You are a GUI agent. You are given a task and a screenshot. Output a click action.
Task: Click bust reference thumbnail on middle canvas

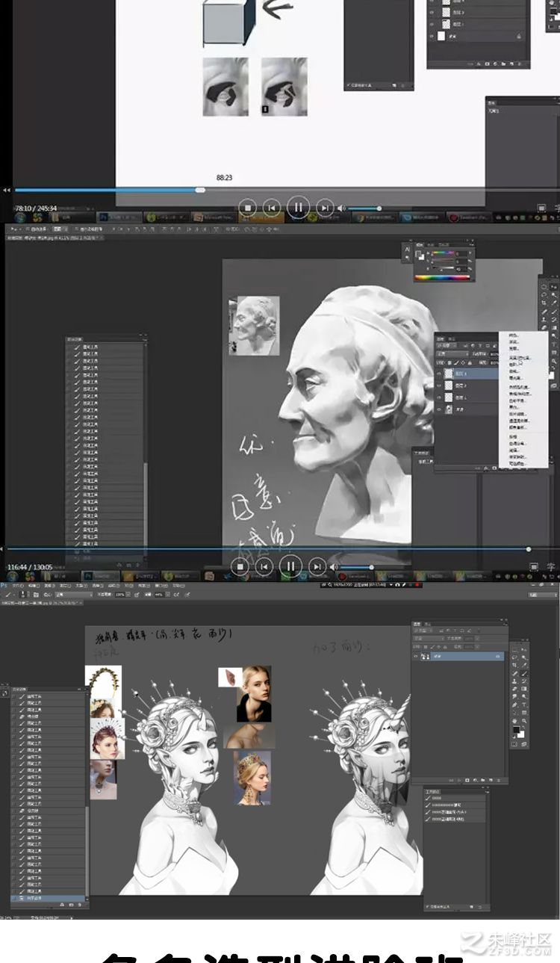point(255,326)
